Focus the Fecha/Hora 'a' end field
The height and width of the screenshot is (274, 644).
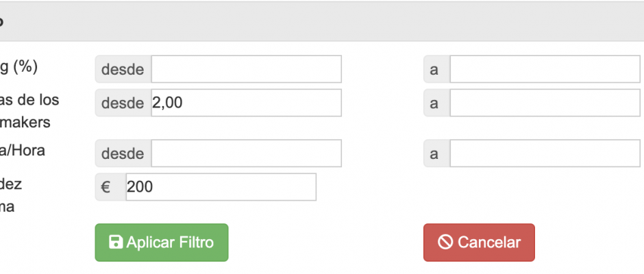click(x=545, y=153)
